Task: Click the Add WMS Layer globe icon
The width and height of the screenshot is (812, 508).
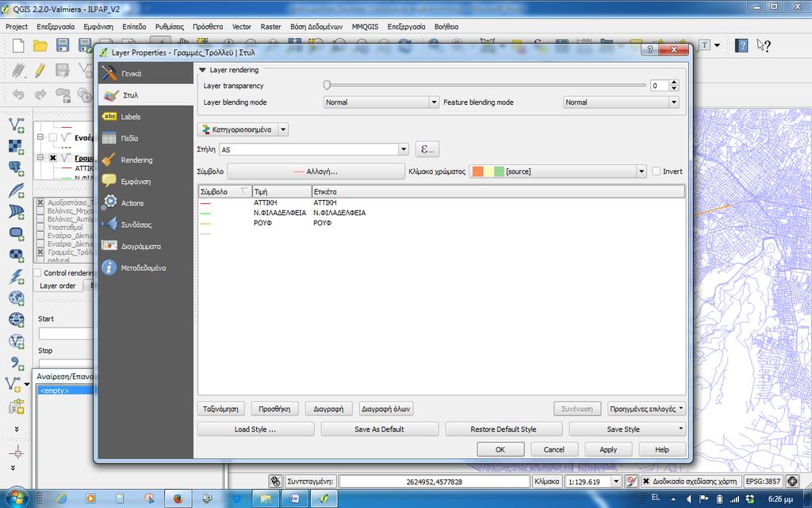Action: 16,298
